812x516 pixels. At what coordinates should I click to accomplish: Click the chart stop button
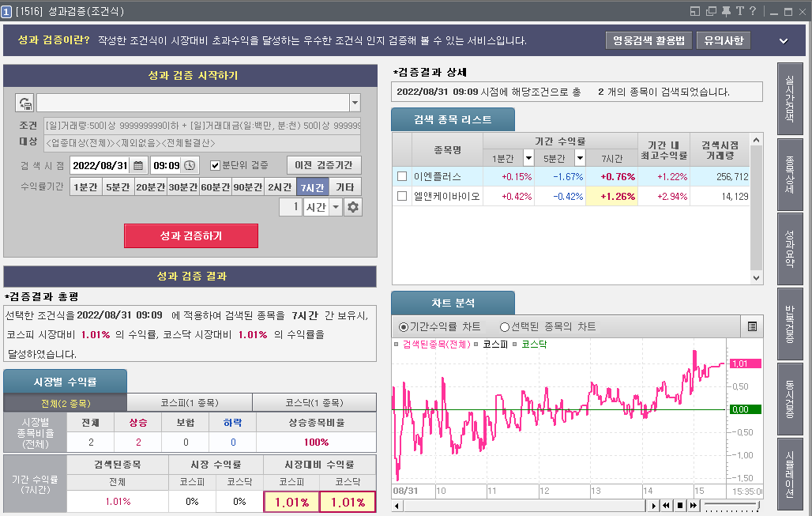tap(680, 505)
